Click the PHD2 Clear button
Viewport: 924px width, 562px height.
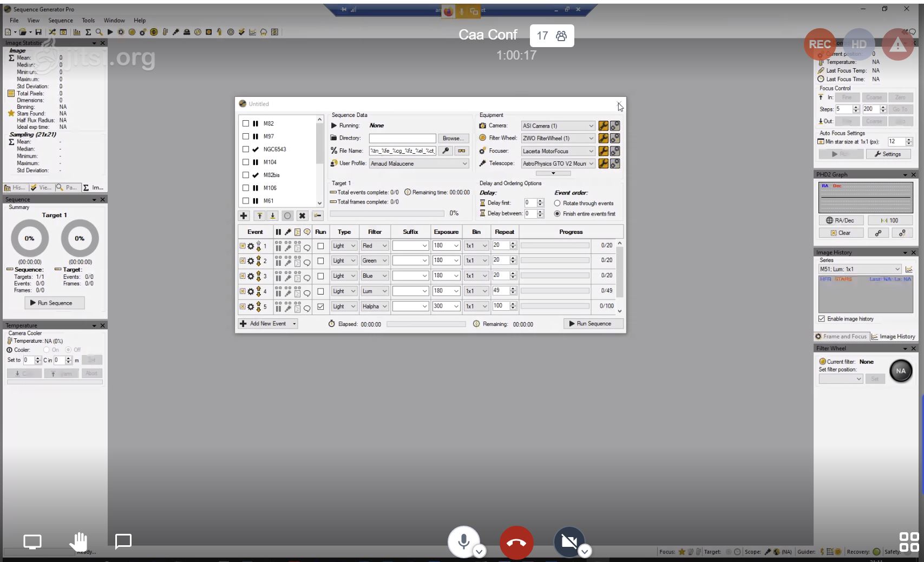point(840,233)
